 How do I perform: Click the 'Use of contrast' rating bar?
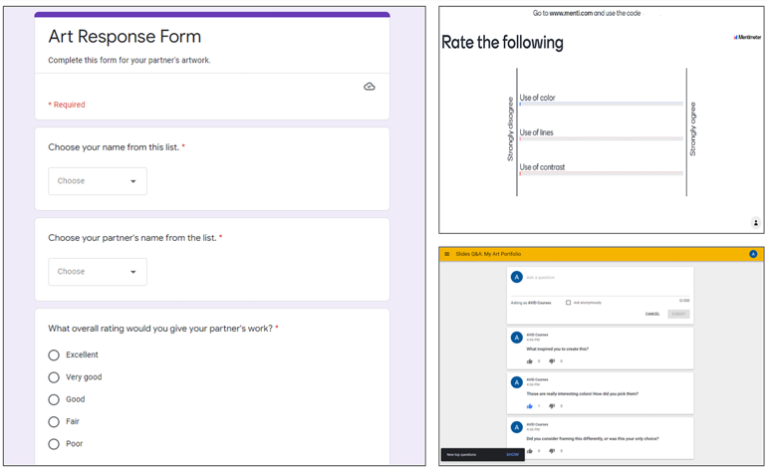pyautogui.click(x=600, y=173)
